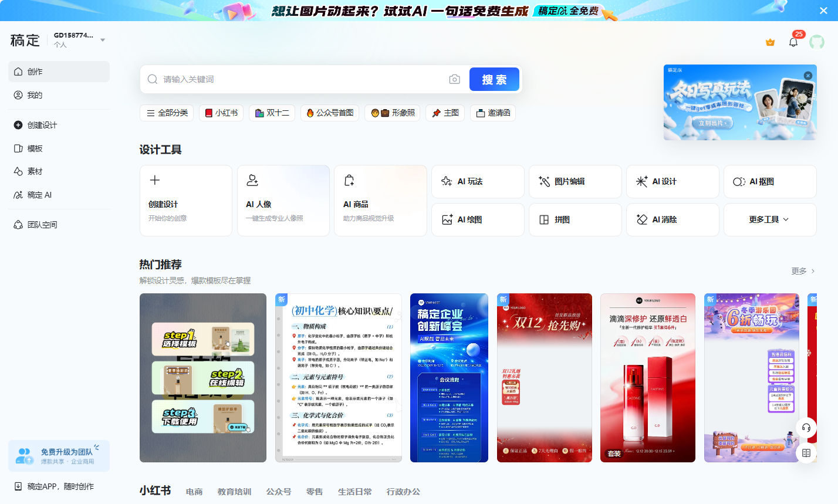
Task: Open 稿定 AI from the sidebar
Action: 35,195
